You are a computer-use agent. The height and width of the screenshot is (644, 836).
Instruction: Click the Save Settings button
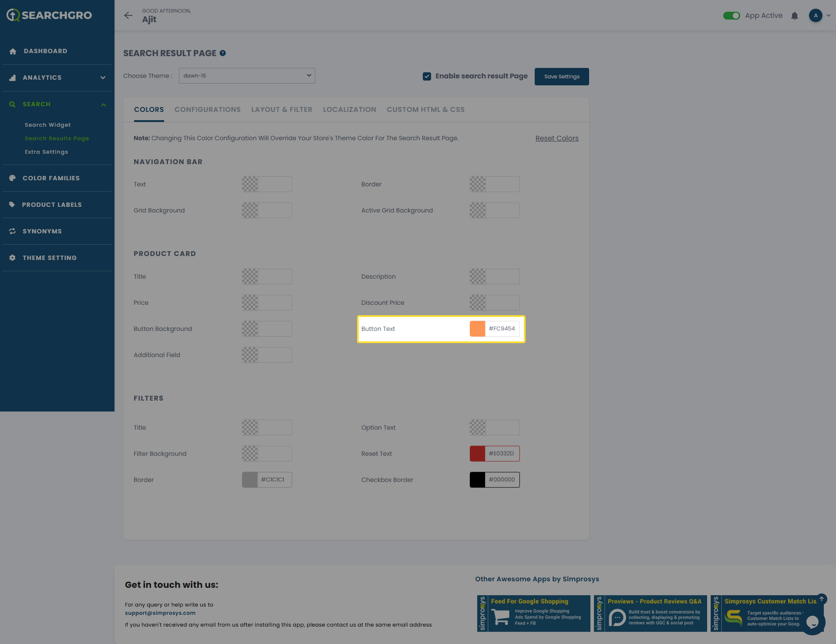click(x=562, y=77)
